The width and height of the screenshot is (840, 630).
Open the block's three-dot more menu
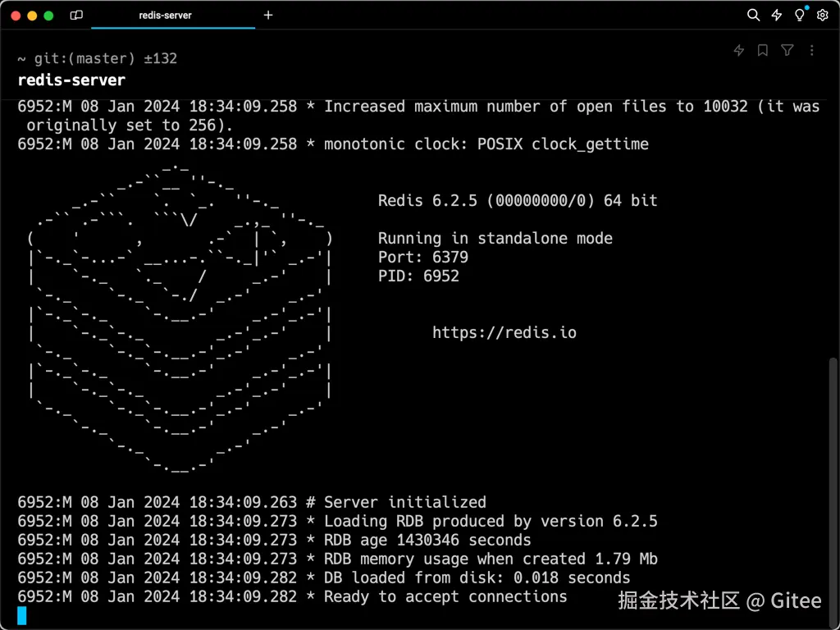[811, 50]
